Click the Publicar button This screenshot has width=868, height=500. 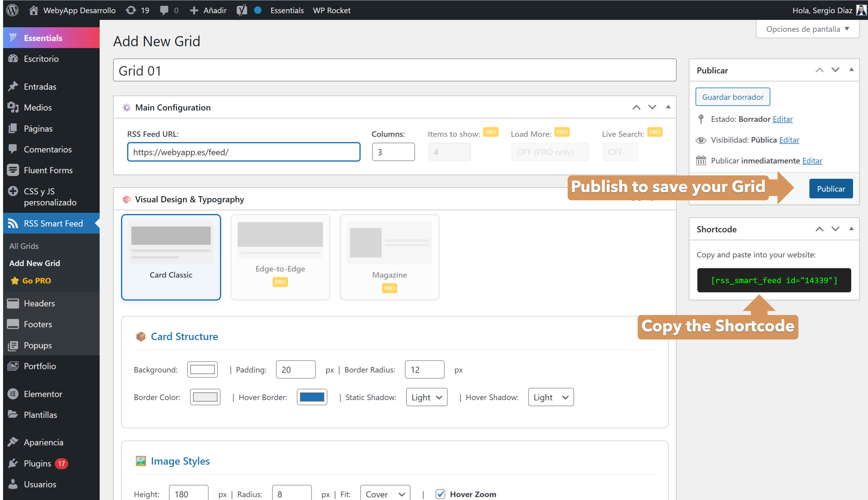click(x=831, y=188)
